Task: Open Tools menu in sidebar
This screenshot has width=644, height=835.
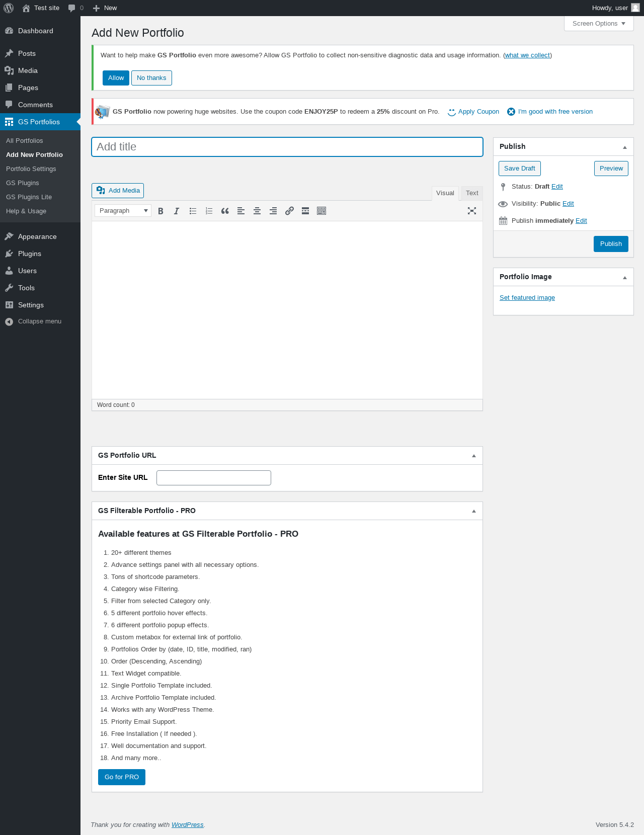Action: (x=40, y=288)
